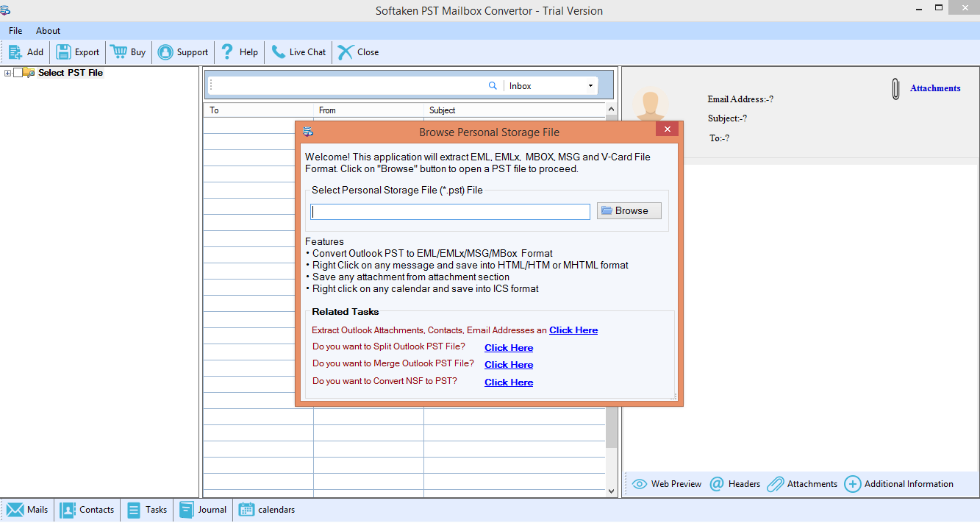
Task: Click the mail search text box
Action: point(349,86)
